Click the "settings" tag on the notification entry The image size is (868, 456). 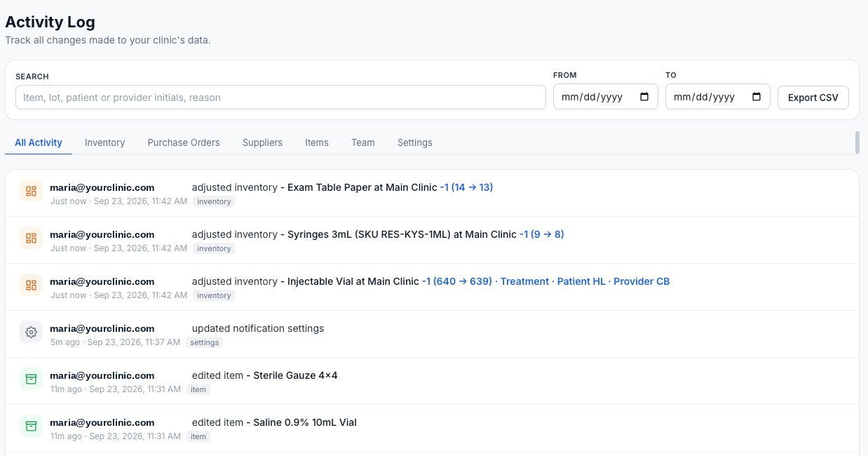205,342
